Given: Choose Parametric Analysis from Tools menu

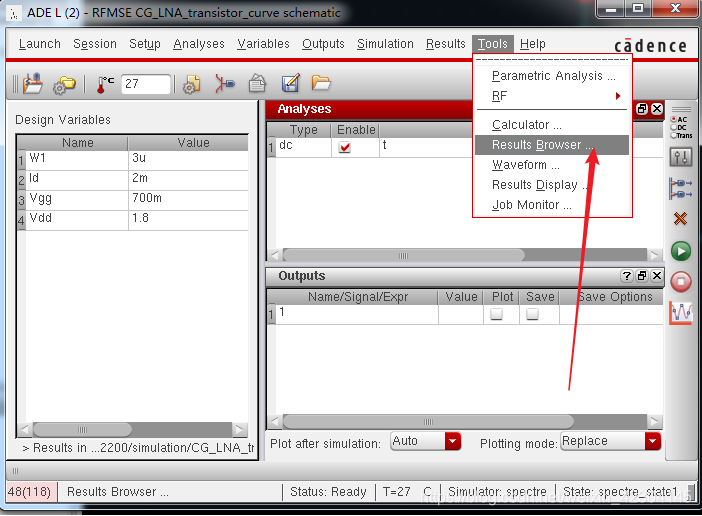Looking at the screenshot, I should point(553,76).
